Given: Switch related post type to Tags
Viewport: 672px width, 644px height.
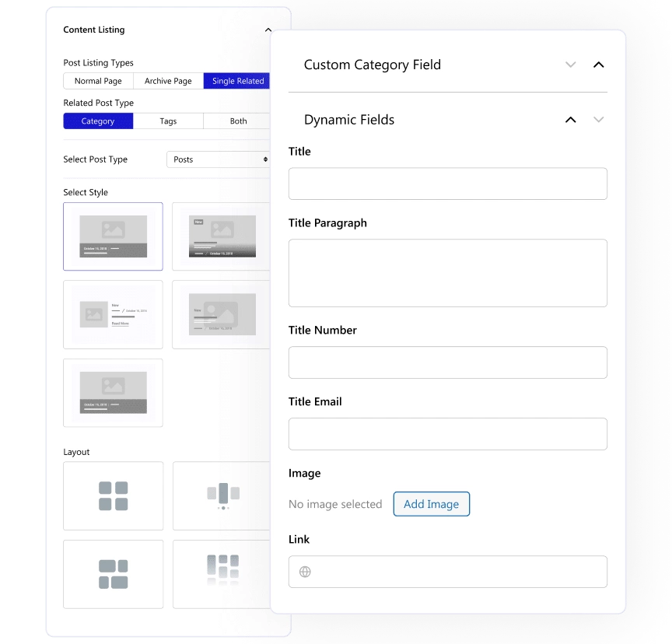Looking at the screenshot, I should click(168, 121).
